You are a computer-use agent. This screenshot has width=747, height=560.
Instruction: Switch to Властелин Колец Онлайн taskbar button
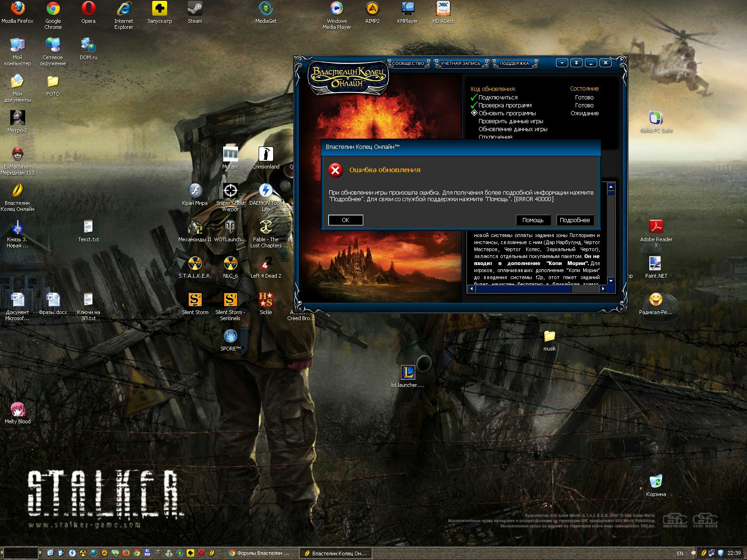335,553
